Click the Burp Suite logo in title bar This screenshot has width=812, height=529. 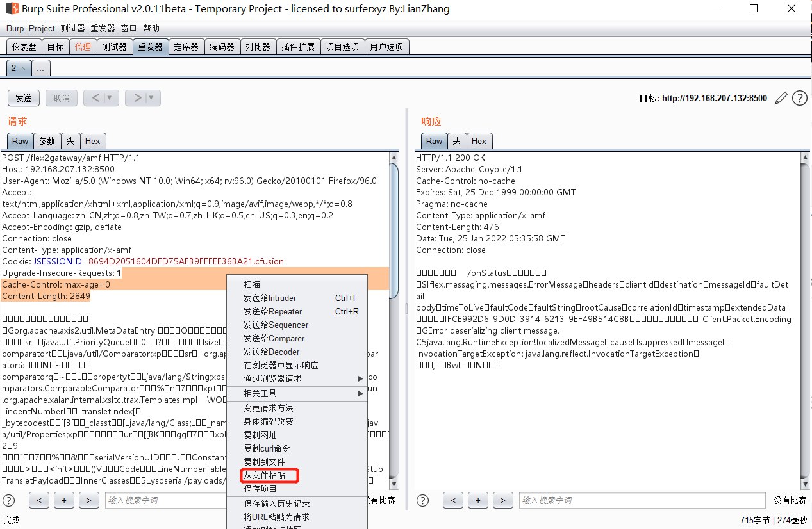[x=10, y=9]
